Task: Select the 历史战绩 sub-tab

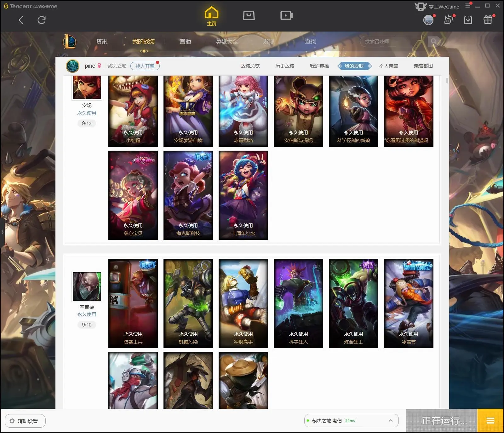Action: pos(285,66)
